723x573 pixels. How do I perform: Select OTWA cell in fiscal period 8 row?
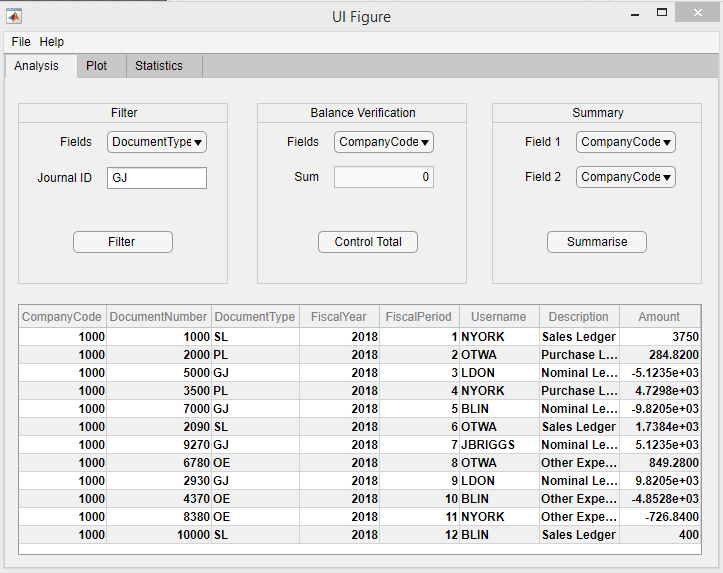[499, 463]
